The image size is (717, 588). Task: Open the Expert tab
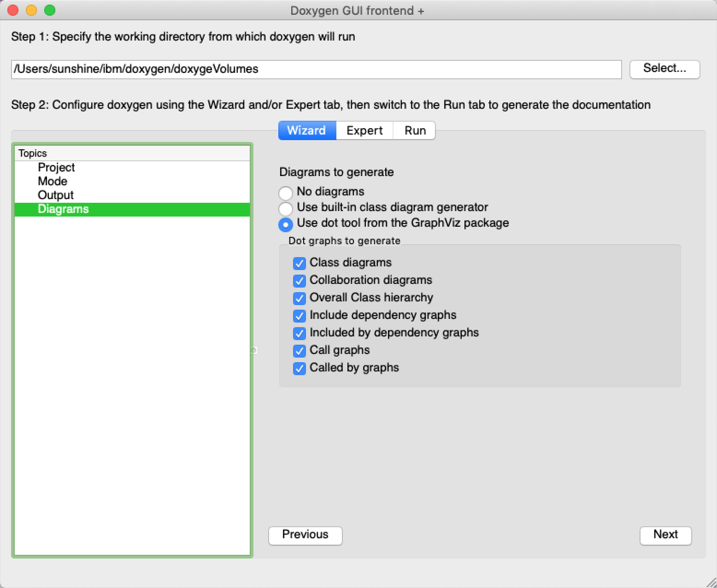[364, 130]
